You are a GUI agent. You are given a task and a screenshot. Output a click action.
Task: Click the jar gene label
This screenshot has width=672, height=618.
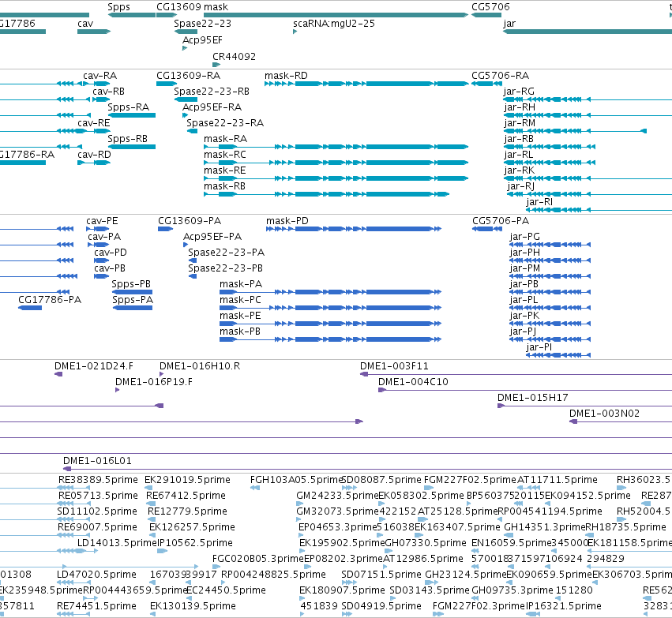coord(509,24)
